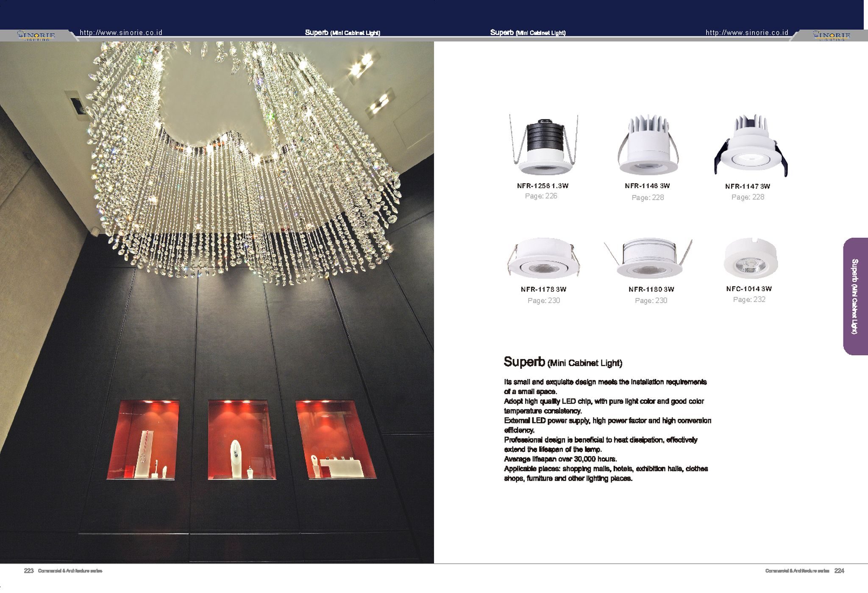Click the 'Page: 228' reference under NFR-1147
This screenshot has height=593, width=868.
(748, 197)
